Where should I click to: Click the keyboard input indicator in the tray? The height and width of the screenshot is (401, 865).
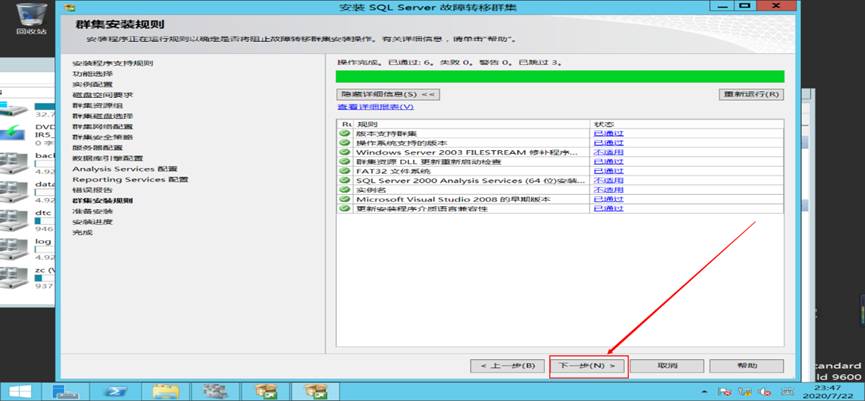[788, 392]
